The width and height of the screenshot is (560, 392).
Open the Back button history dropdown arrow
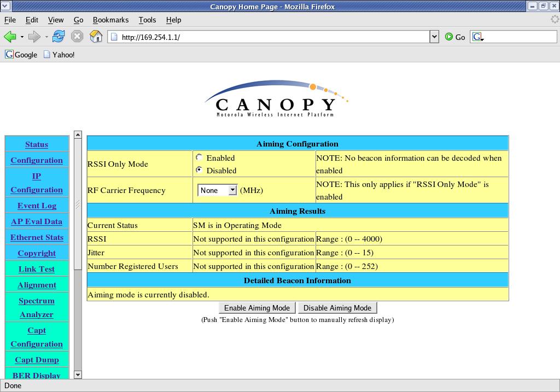22,37
